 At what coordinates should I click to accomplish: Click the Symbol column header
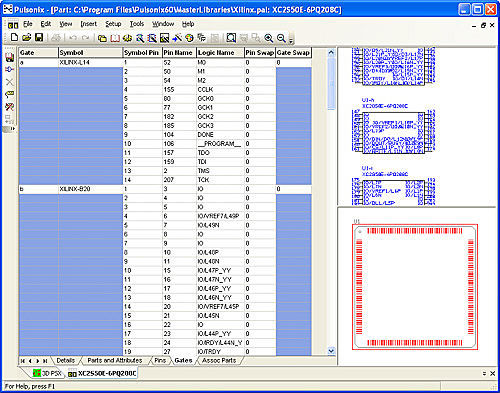pyautogui.click(x=90, y=53)
